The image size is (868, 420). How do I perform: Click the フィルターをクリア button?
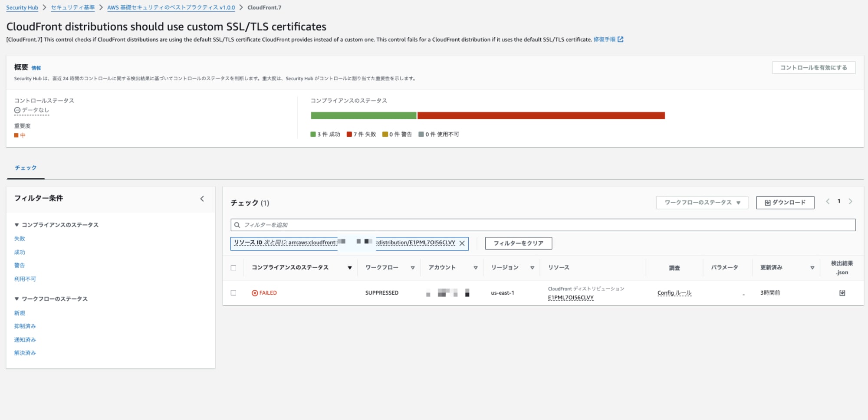(x=518, y=243)
